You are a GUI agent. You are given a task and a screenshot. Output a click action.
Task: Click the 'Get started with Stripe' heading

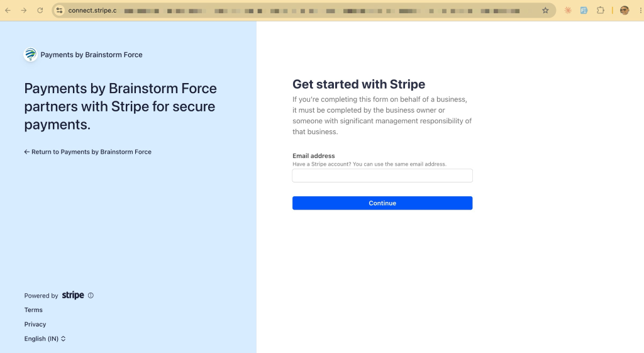(358, 84)
